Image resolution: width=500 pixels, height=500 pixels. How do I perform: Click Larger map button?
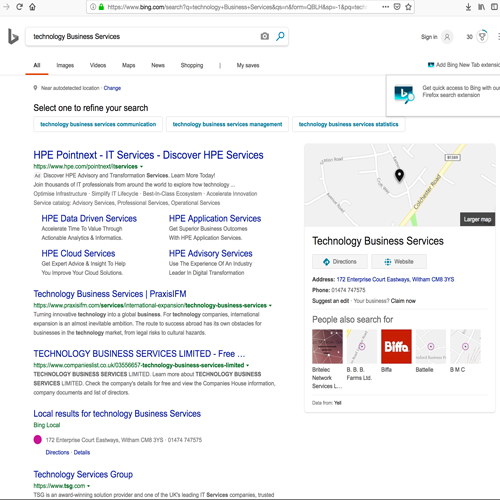click(x=477, y=219)
